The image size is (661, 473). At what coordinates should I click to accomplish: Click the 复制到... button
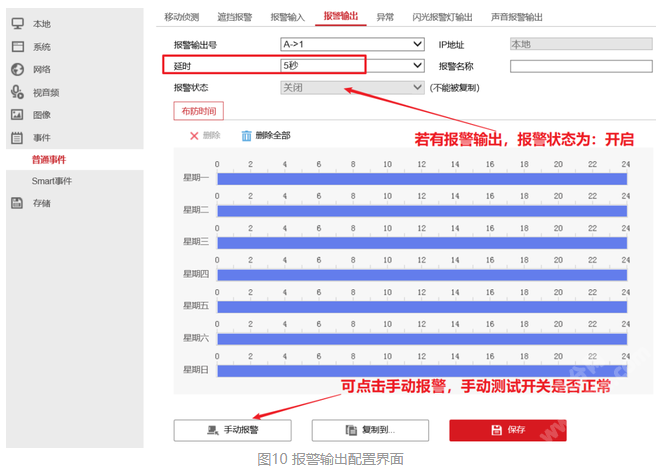point(370,430)
